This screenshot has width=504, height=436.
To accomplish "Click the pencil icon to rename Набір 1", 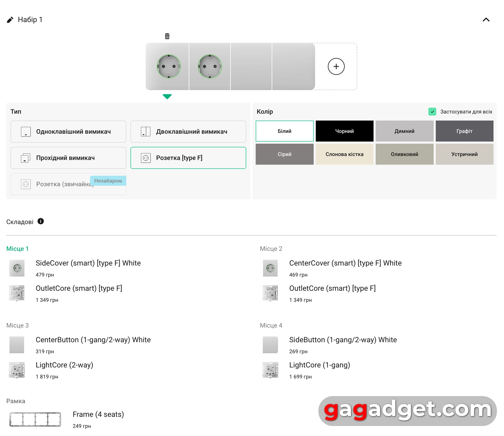I will (x=10, y=20).
